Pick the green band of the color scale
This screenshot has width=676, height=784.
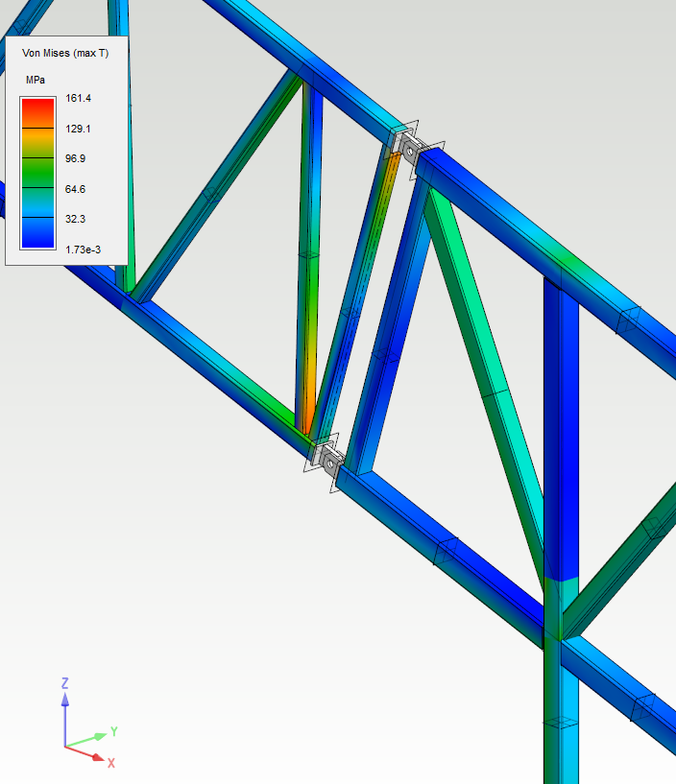coord(38,173)
